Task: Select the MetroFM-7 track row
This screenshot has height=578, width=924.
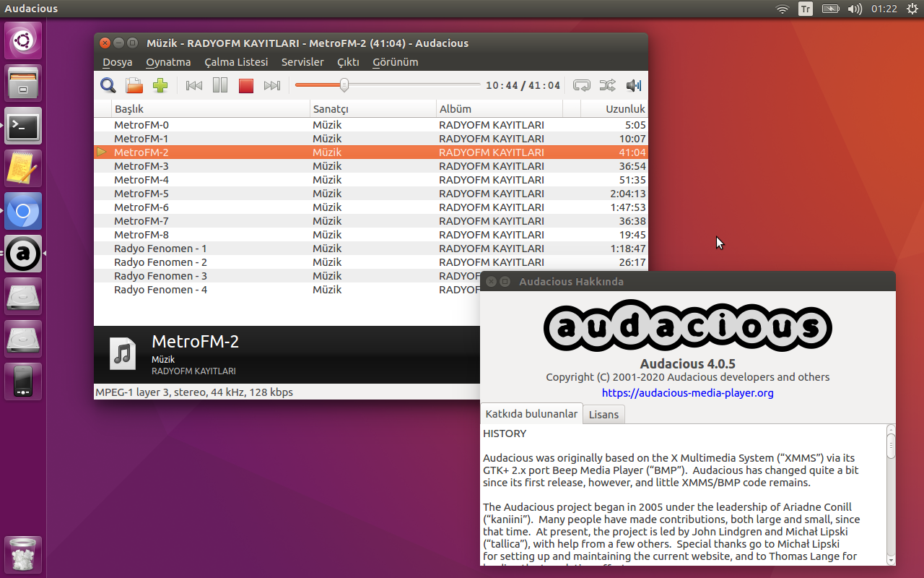Action: pyautogui.click(x=370, y=221)
